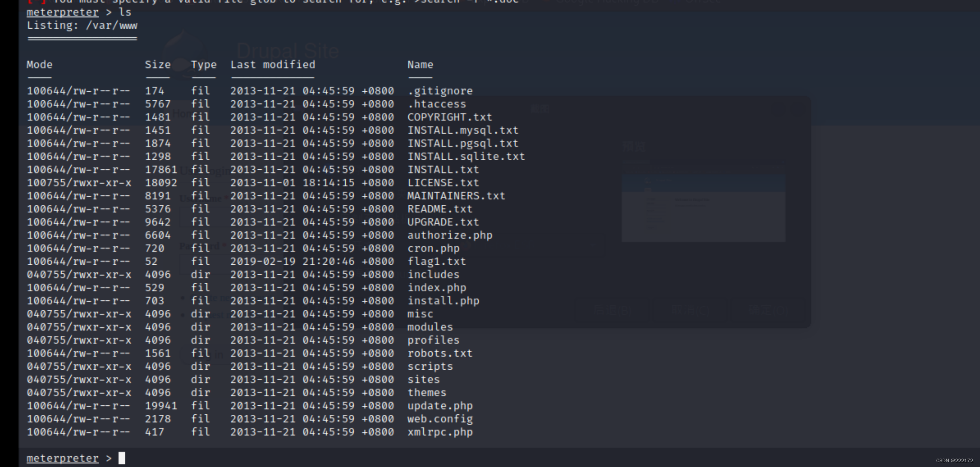Image resolution: width=980 pixels, height=467 pixels.
Task: Click the Last modified column header
Action: pyautogui.click(x=272, y=65)
